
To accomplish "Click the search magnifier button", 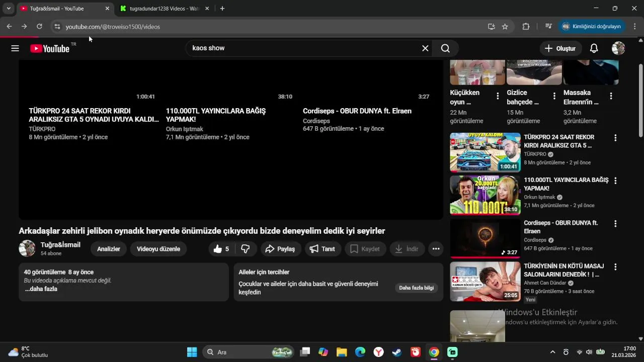I will click(445, 48).
